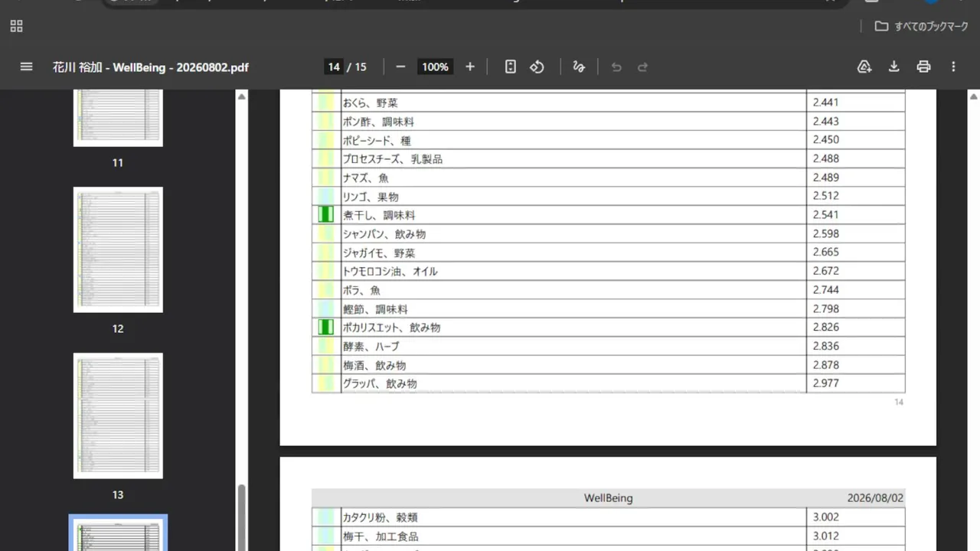
Task: Click the row 梅酒、飲み物
Action: [x=608, y=365]
